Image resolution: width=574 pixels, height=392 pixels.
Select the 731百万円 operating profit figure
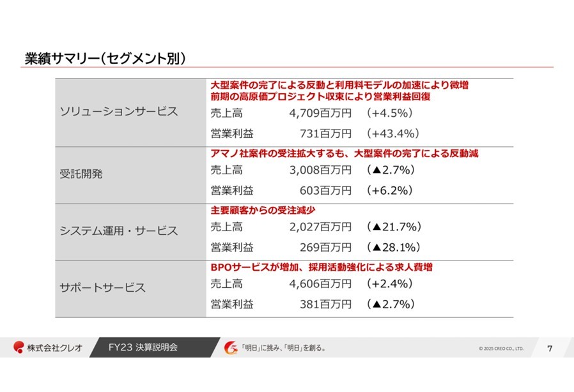[x=326, y=133]
